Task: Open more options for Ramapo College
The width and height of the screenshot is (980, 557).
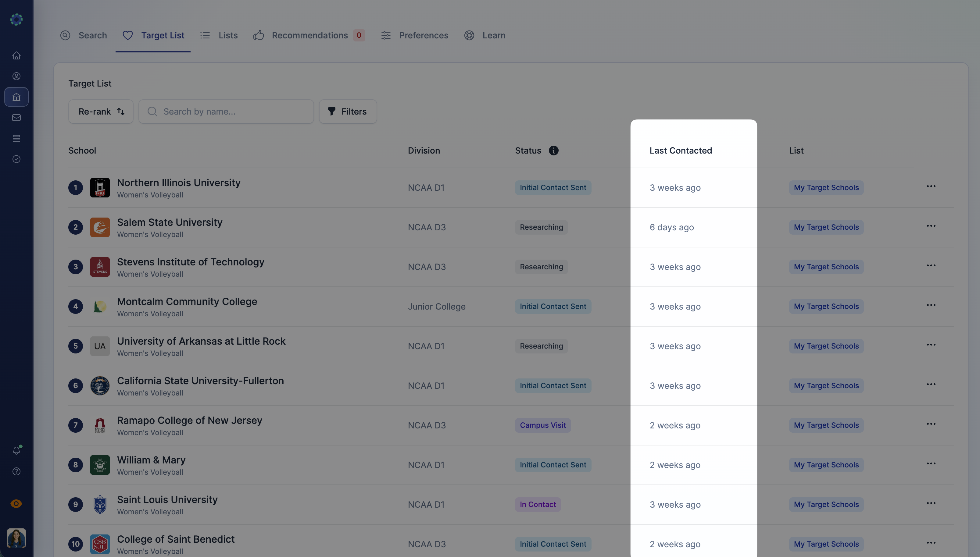Action: tap(931, 424)
